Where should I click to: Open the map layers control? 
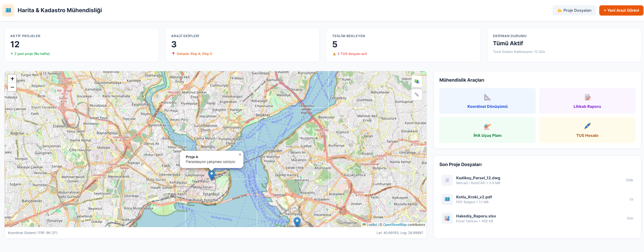(417, 81)
